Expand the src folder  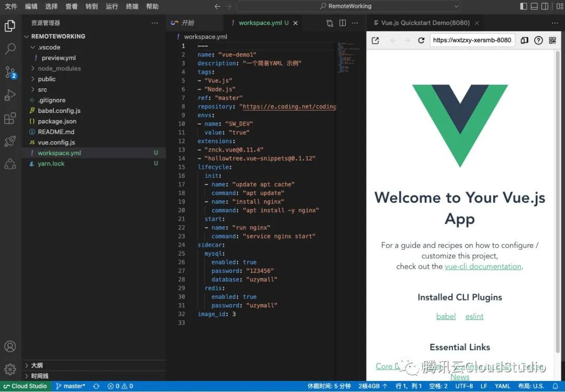point(33,89)
